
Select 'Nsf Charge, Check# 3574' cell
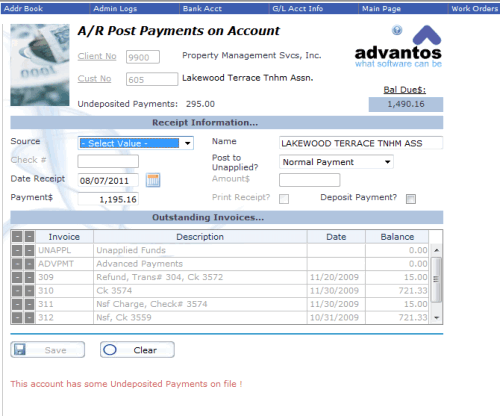(200, 304)
